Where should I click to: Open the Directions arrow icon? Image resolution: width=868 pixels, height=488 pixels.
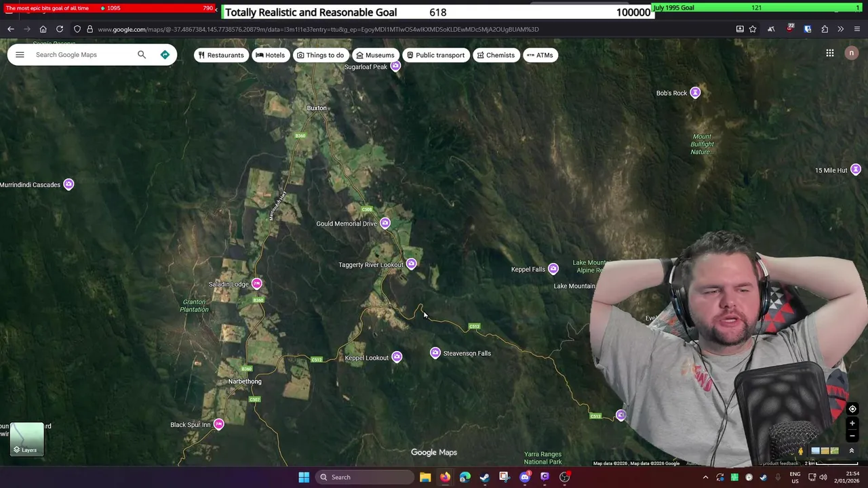tap(165, 55)
